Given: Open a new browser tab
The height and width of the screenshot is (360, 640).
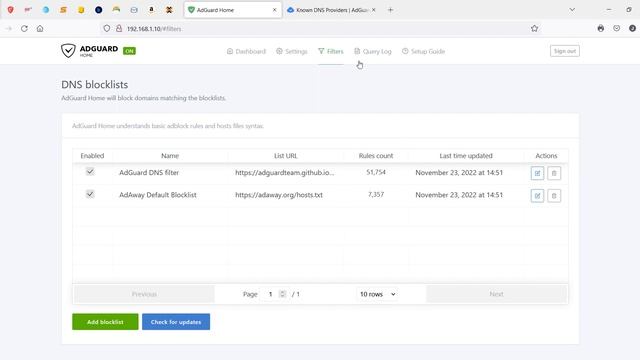Looking at the screenshot, I should tap(391, 10).
